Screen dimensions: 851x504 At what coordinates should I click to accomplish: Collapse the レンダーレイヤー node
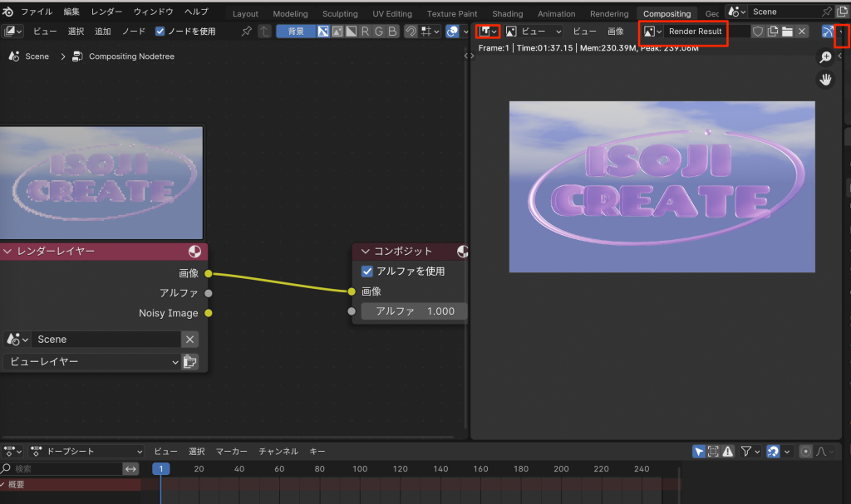tap(7, 251)
